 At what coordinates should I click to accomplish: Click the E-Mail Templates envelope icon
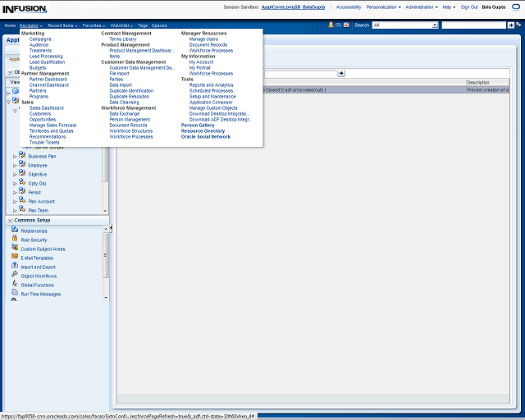click(15, 258)
